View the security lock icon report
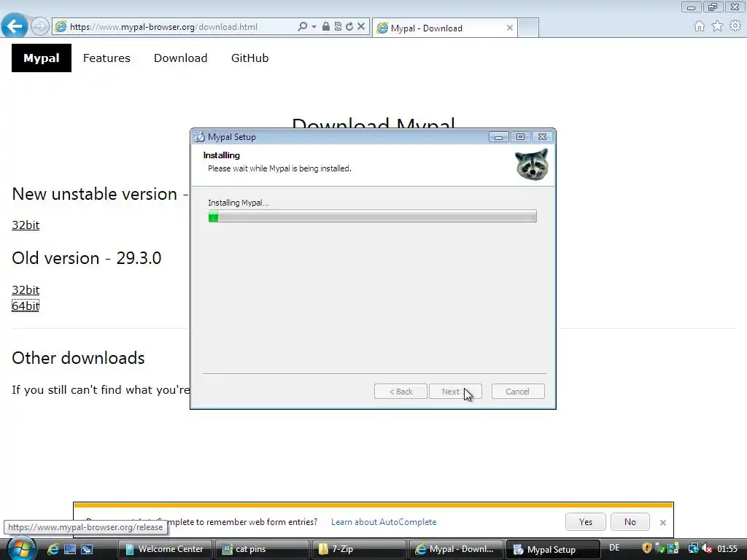Image resolution: width=747 pixels, height=560 pixels. pos(326,27)
